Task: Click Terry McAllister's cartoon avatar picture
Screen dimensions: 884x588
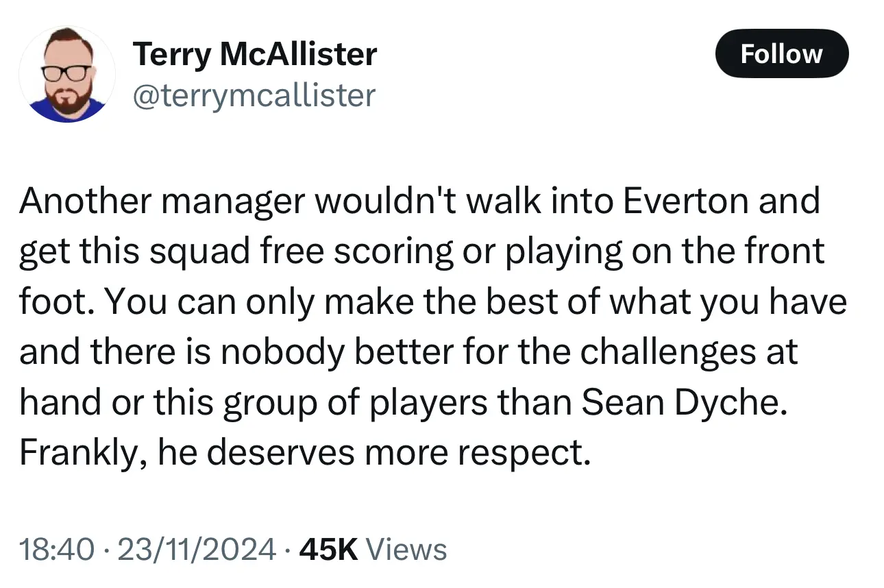Action: tap(66, 75)
